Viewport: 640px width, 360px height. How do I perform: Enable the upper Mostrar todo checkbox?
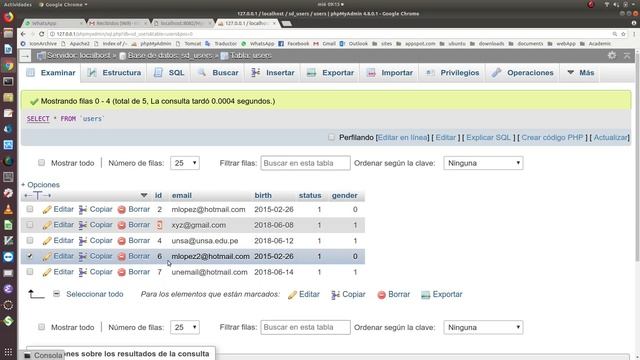(41, 162)
